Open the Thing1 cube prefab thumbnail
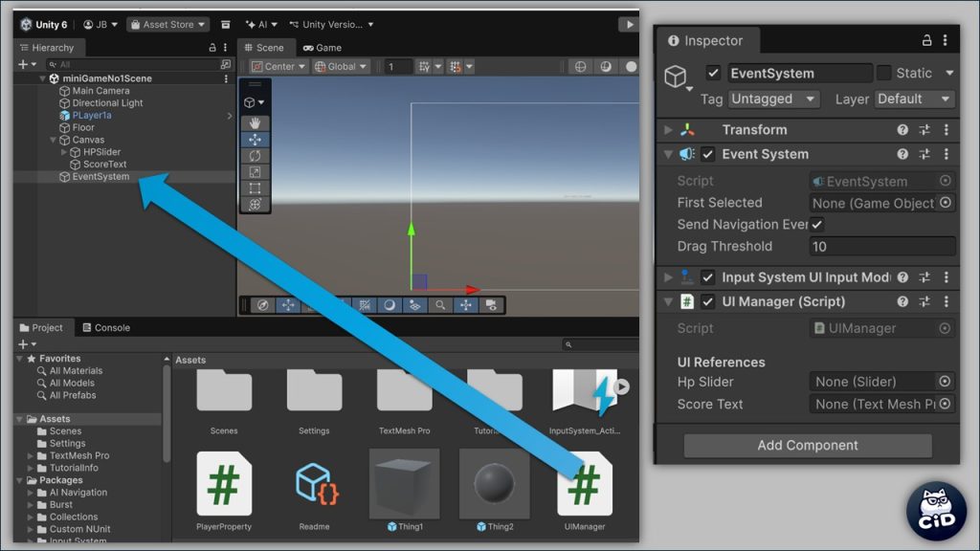 coord(404,484)
